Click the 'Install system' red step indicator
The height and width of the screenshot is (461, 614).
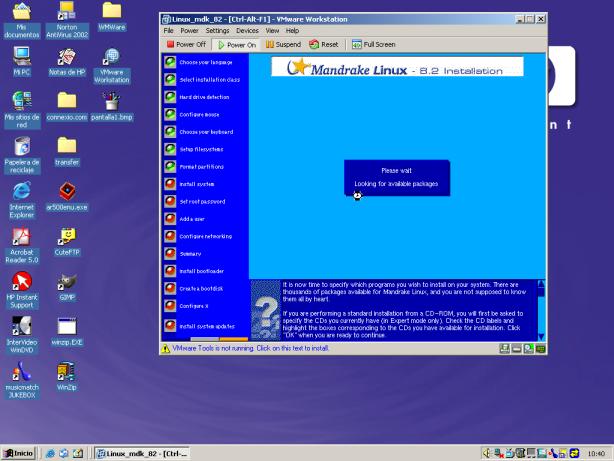170,184
